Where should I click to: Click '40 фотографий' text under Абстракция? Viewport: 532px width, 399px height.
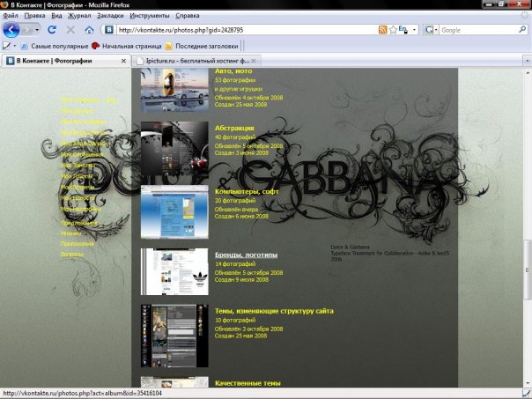[x=235, y=137]
